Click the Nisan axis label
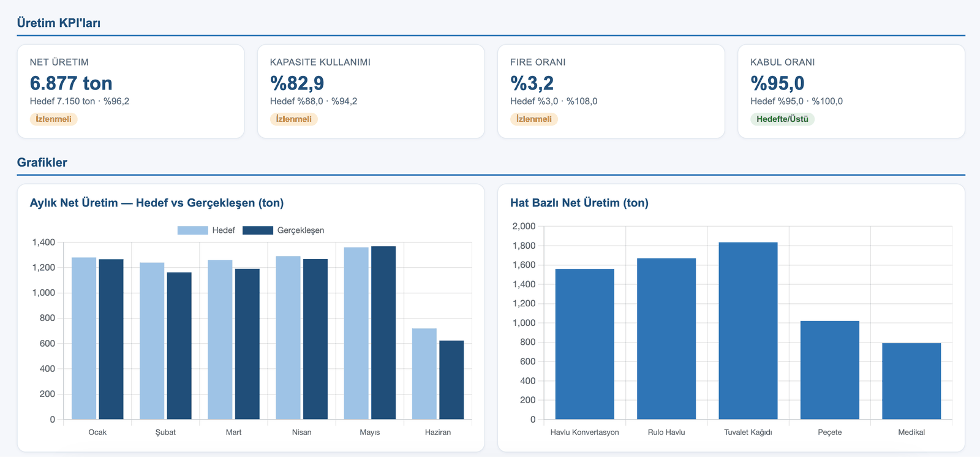980x457 pixels. pos(301,432)
